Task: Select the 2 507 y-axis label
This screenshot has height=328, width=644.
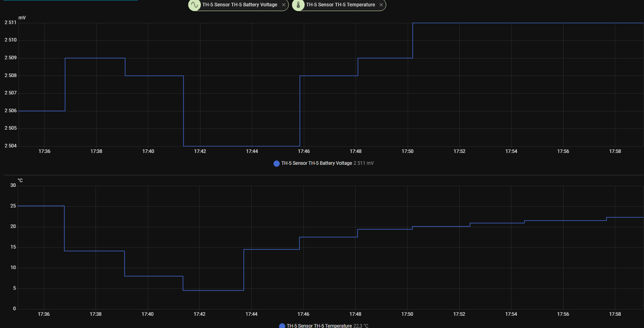Action: [x=11, y=93]
